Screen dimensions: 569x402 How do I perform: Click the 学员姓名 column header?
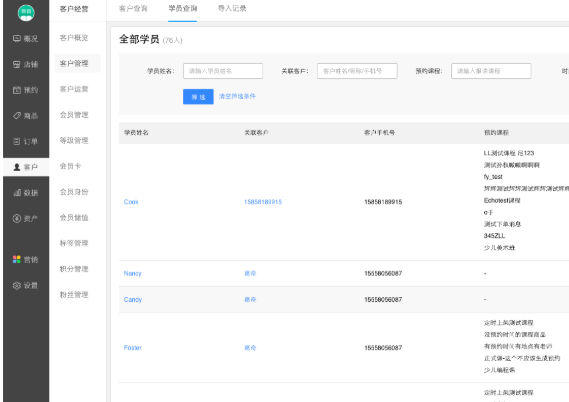pos(136,133)
